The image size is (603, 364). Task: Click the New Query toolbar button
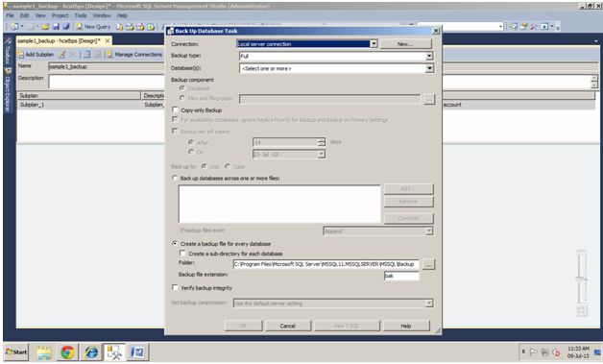point(93,27)
